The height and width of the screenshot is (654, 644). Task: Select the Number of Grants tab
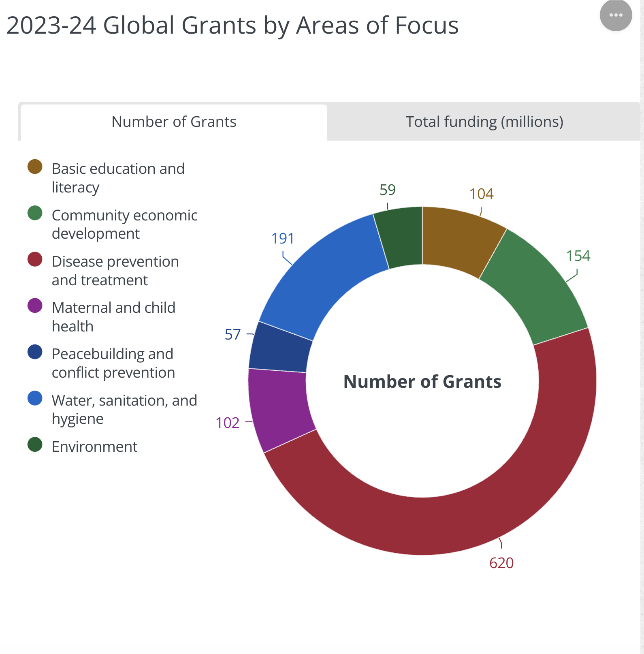[x=174, y=122]
